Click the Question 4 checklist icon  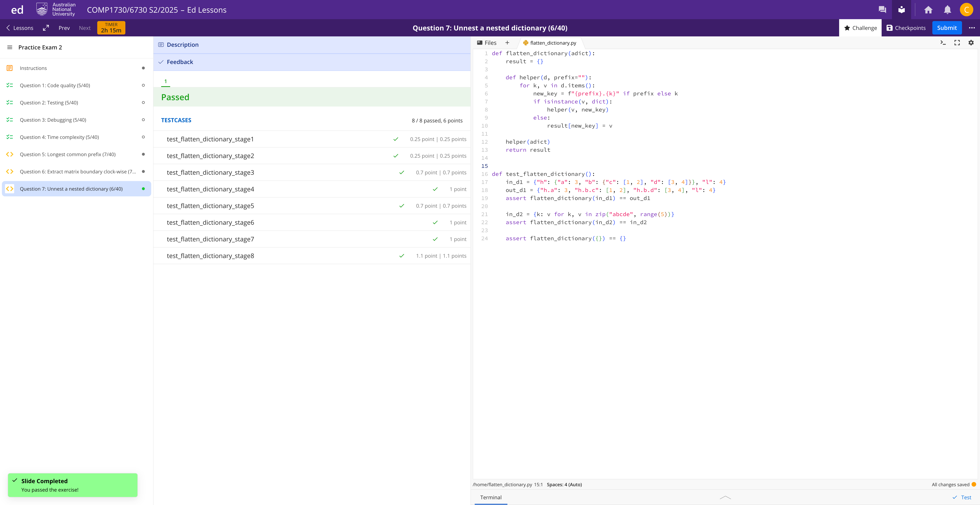tap(10, 137)
